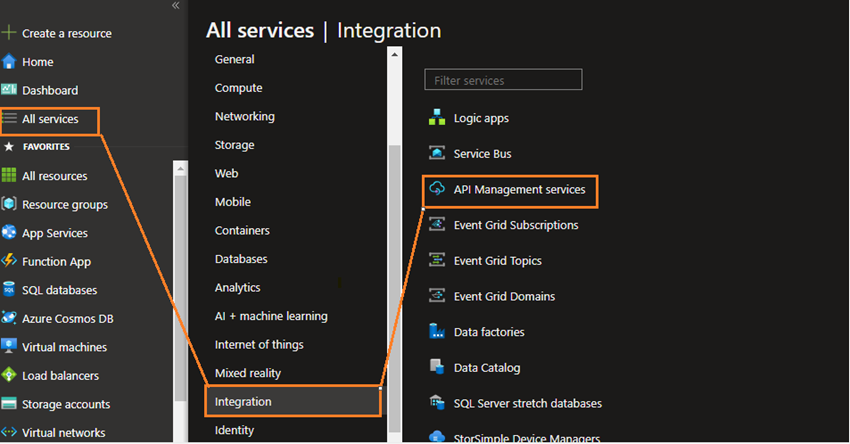This screenshot has height=444, width=850.
Task: Click in the Filter services field
Action: pos(503,80)
